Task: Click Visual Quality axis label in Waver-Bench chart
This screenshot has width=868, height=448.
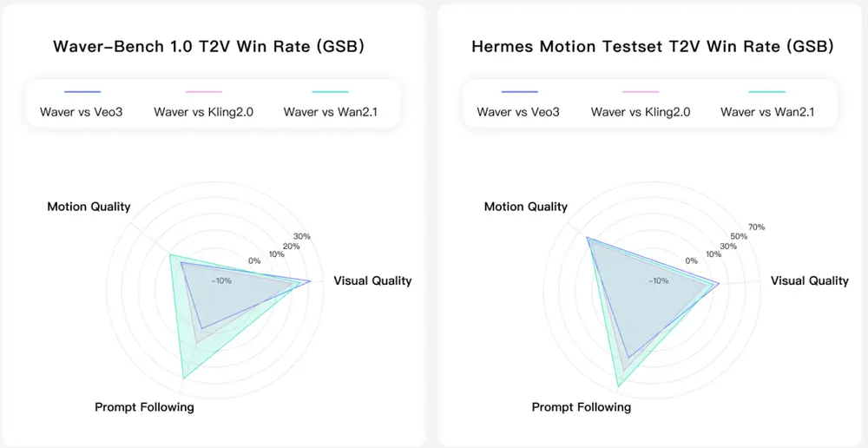Action: [x=372, y=280]
